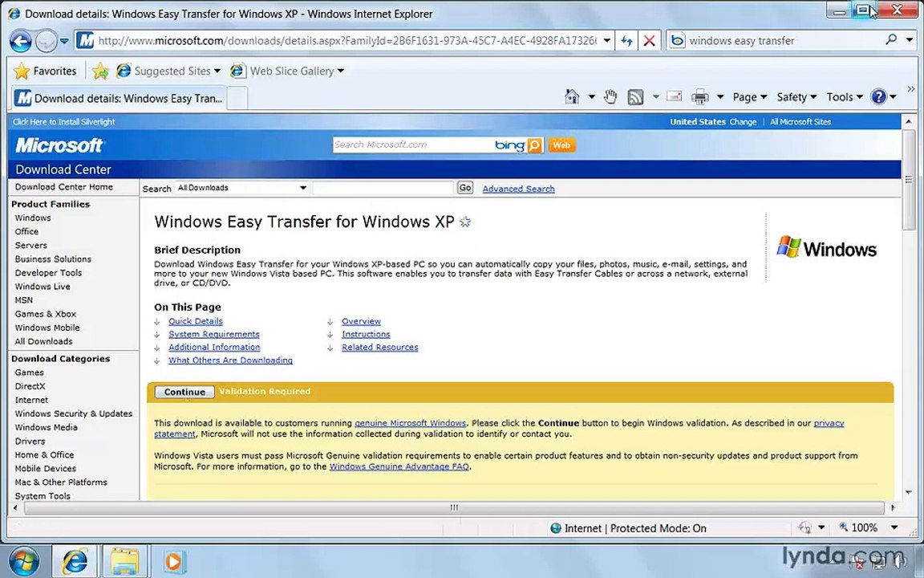Click the Windows product family link

click(33, 218)
